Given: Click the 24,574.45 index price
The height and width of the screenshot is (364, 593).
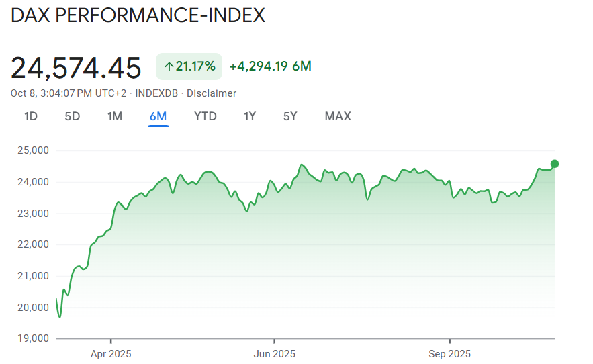Looking at the screenshot, I should pyautogui.click(x=77, y=68).
